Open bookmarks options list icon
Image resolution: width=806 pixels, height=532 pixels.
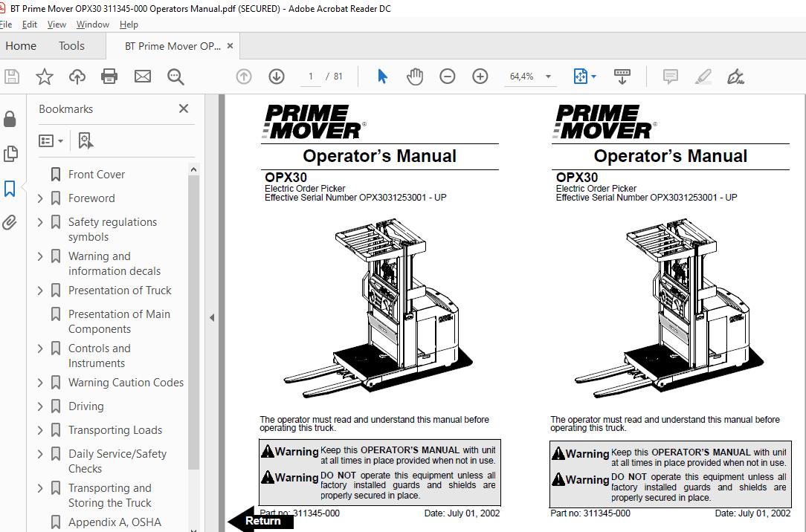51,140
